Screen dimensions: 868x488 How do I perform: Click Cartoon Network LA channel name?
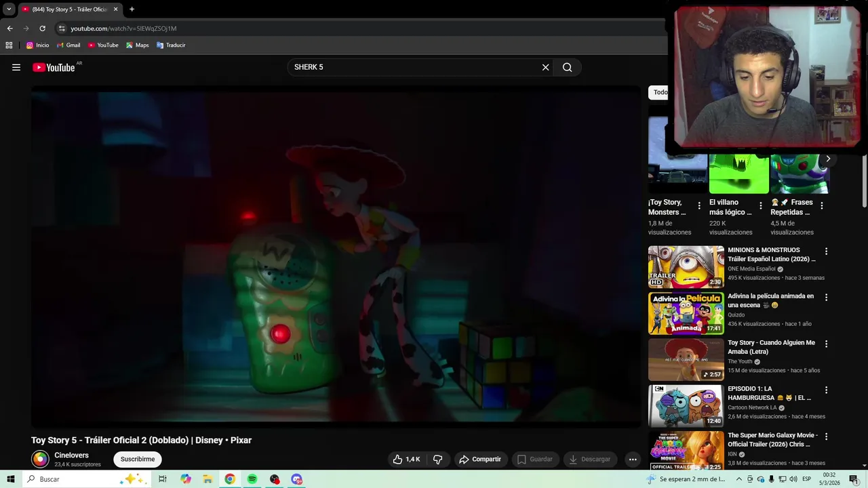click(752, 408)
